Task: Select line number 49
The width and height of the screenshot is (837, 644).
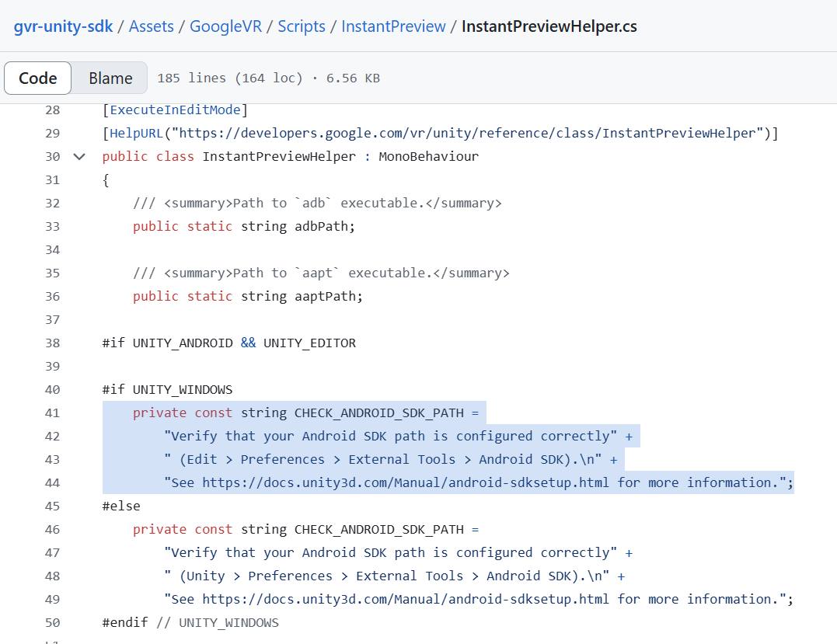Action: point(52,599)
